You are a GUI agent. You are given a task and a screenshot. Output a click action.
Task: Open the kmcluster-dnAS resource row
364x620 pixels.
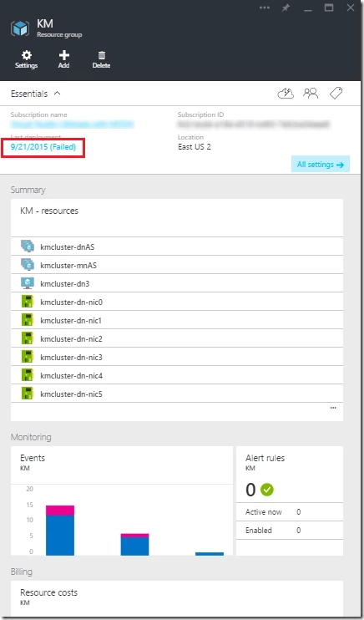[x=177, y=246]
